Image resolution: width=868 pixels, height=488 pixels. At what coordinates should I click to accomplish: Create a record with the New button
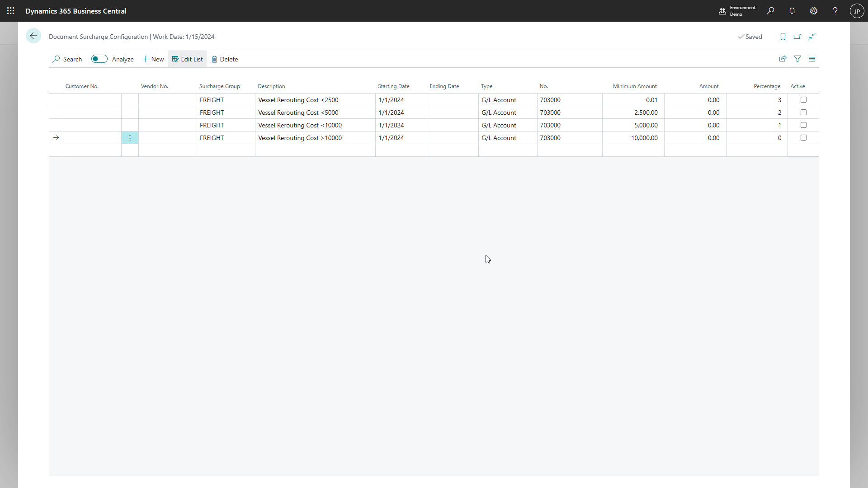click(153, 59)
